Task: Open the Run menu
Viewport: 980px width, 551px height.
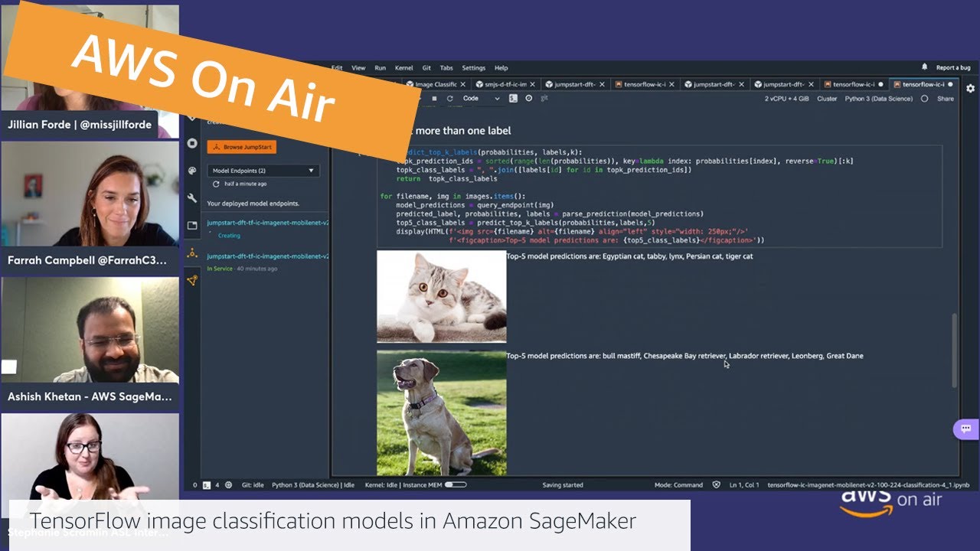Action: [380, 68]
